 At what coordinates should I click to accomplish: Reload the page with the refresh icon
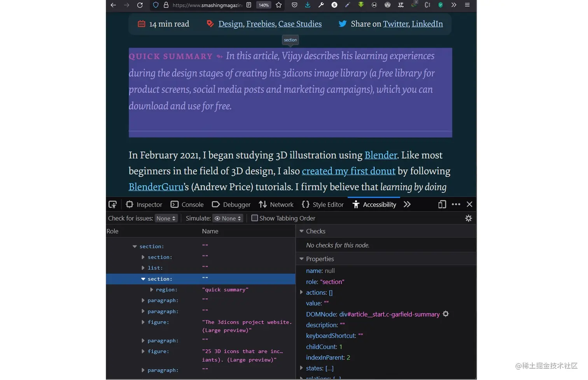pyautogui.click(x=140, y=5)
